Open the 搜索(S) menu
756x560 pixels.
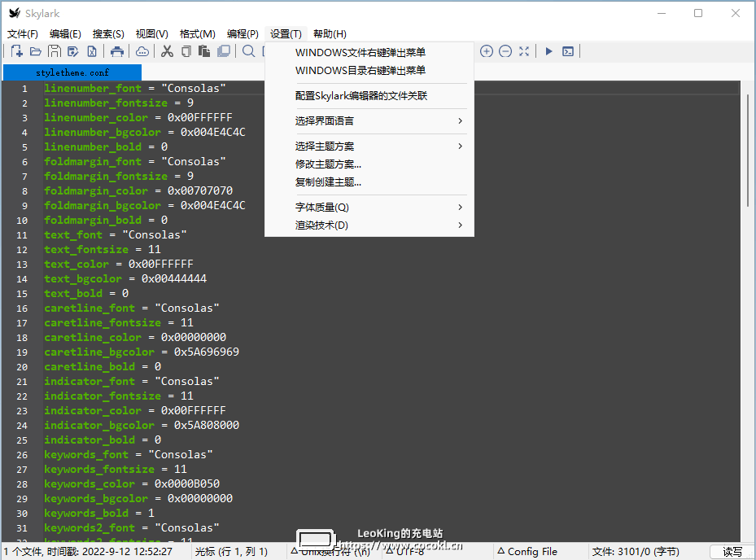[x=108, y=33]
